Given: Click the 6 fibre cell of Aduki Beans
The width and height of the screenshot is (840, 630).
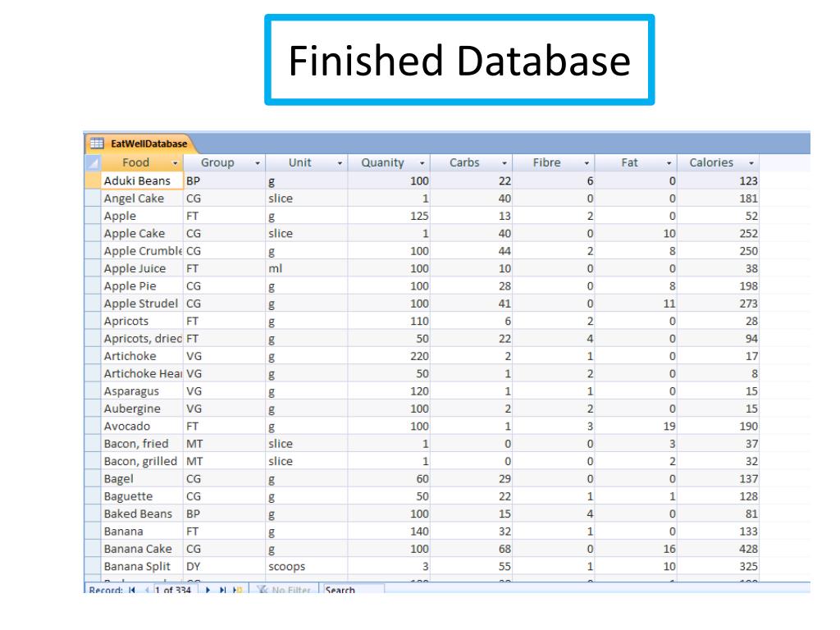Looking at the screenshot, I should point(554,180).
